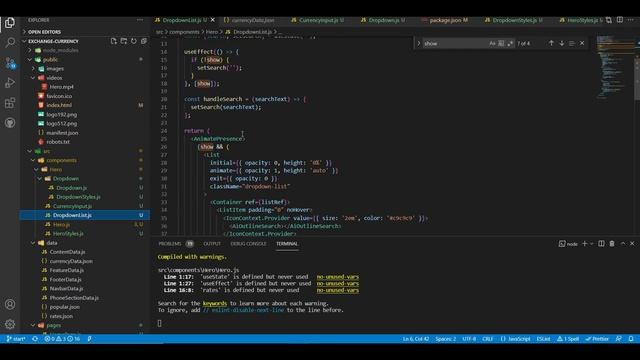The width and height of the screenshot is (640, 360).
Task: Click the editor minimap overview
Action: 615,67
